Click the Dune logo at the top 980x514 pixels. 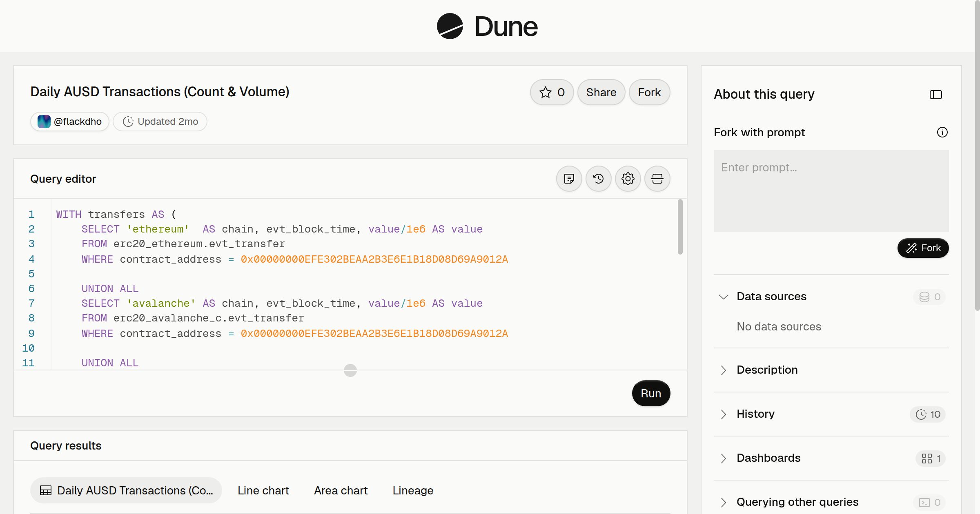[x=487, y=26]
